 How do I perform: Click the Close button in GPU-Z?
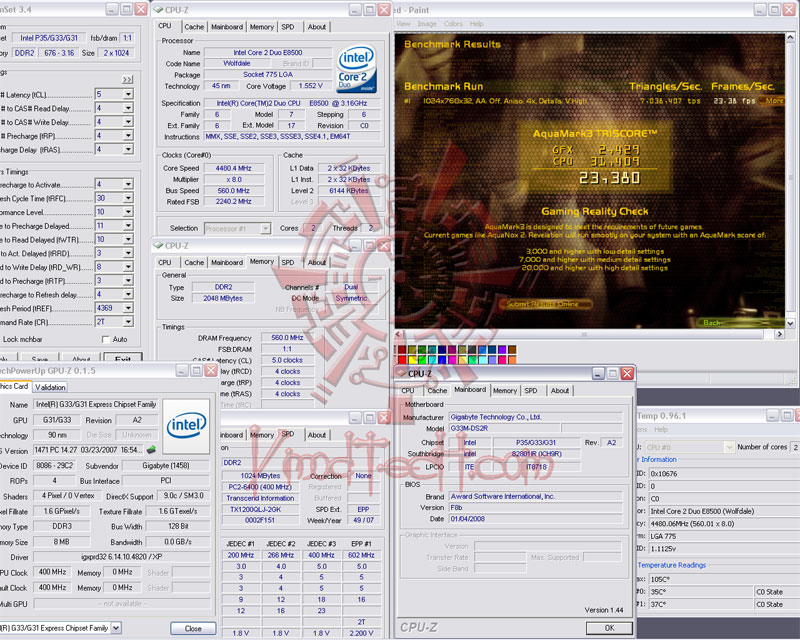(193, 628)
